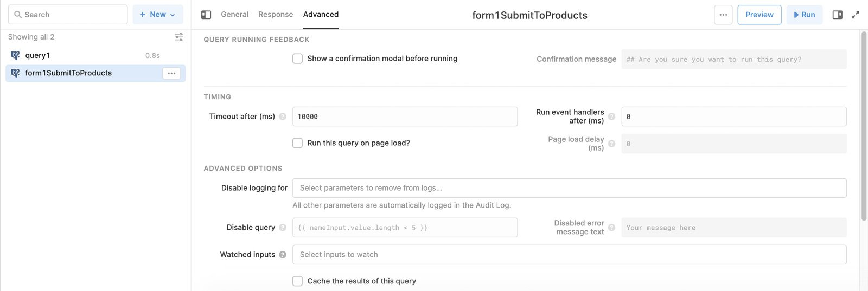Edit the Disable query expression field
Screen dimensions: 868x291
click(405, 228)
